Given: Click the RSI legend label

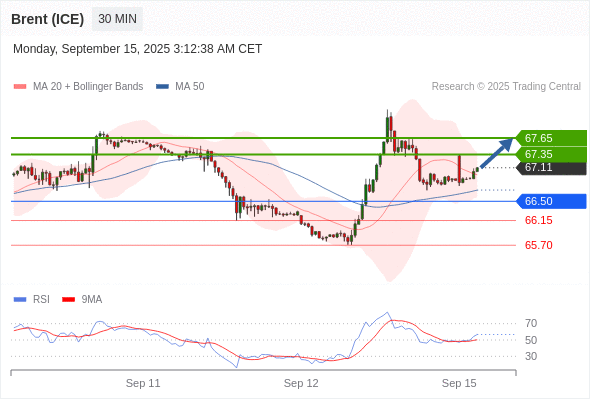Looking at the screenshot, I should [x=41, y=300].
